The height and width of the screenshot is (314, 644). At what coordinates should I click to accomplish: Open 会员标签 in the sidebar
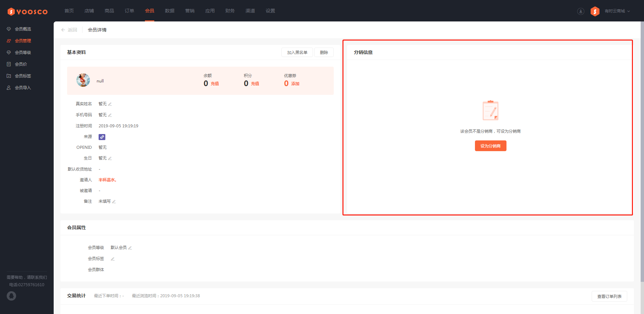pos(23,76)
